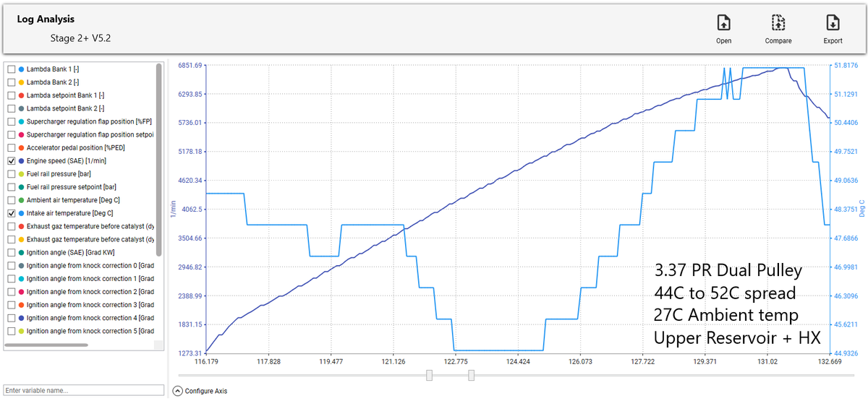
Task: Click the left handle of range slider
Action: pos(430,375)
